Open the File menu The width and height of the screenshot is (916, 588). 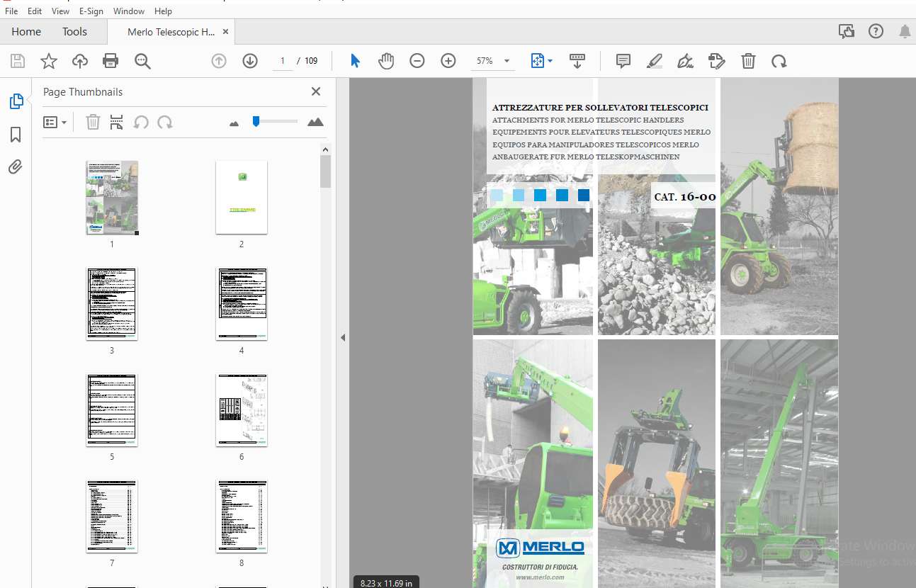pyautogui.click(x=12, y=11)
